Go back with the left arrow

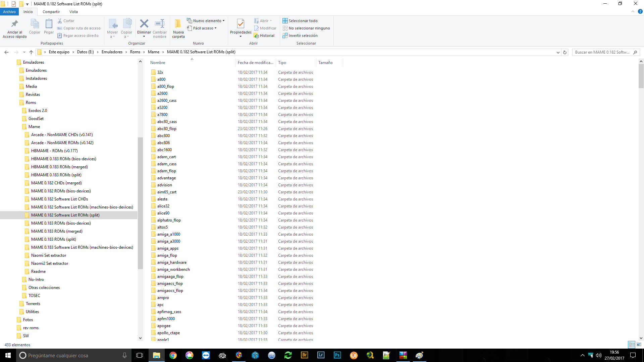coord(6,52)
